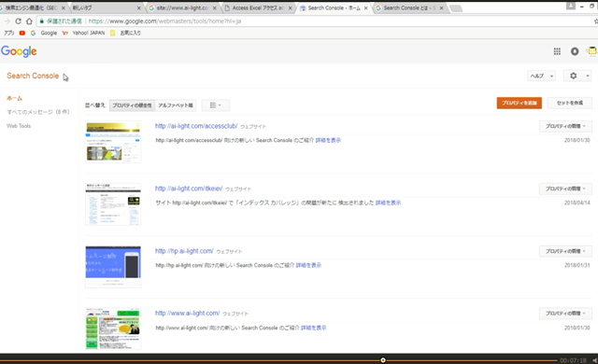Go to the browser home icon

click(29, 21)
